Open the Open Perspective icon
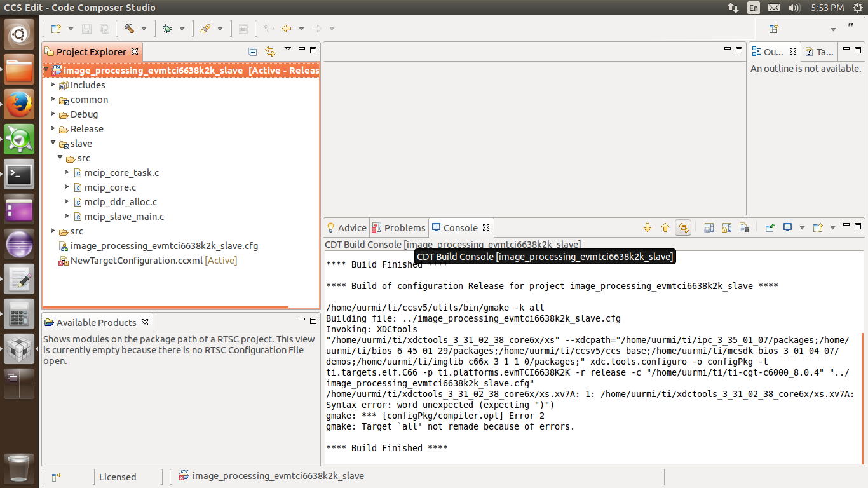 click(773, 29)
